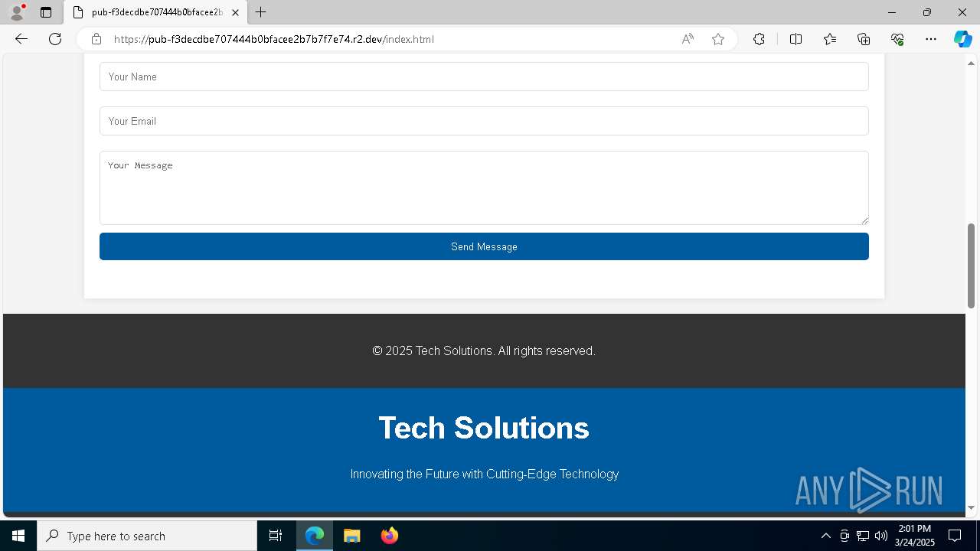Refresh the page
Viewport: 980px width, 551px height.
coord(55,39)
